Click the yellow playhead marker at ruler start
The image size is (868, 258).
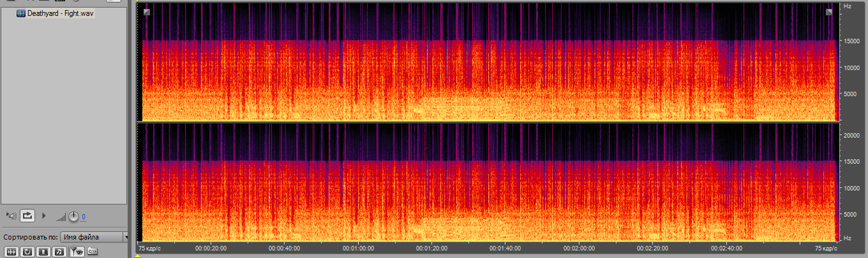[x=138, y=255]
